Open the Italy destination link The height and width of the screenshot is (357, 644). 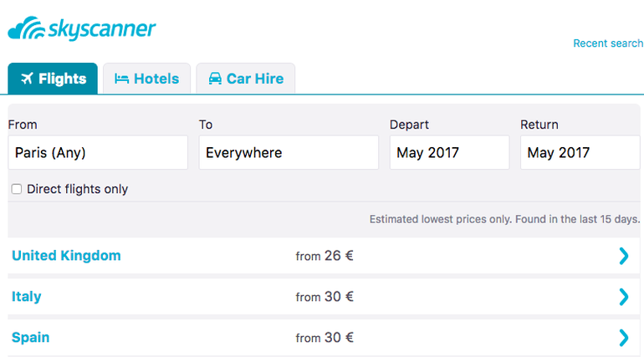[26, 296]
